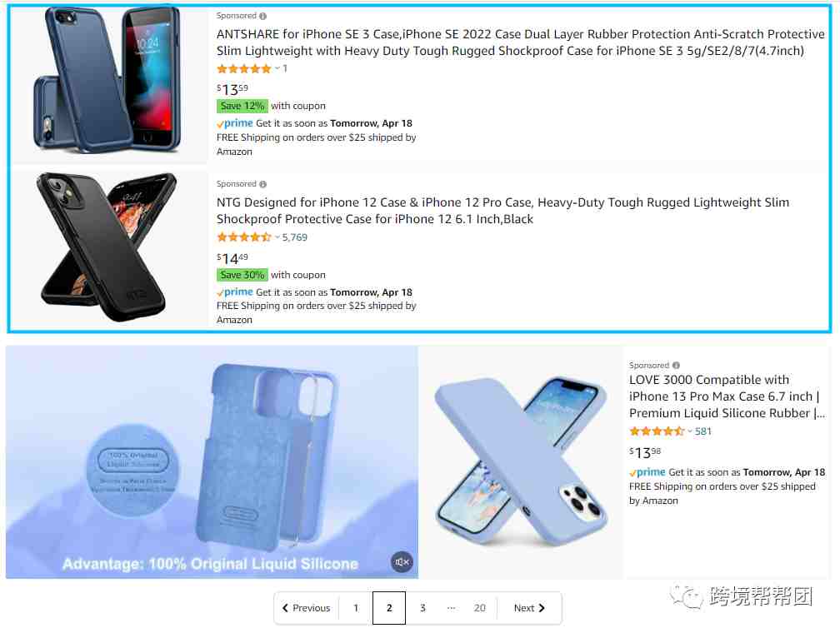This screenshot has width=840, height=633.
Task: Open ANTSHARE iPhone SE 3 case title
Action: pyautogui.click(x=520, y=42)
